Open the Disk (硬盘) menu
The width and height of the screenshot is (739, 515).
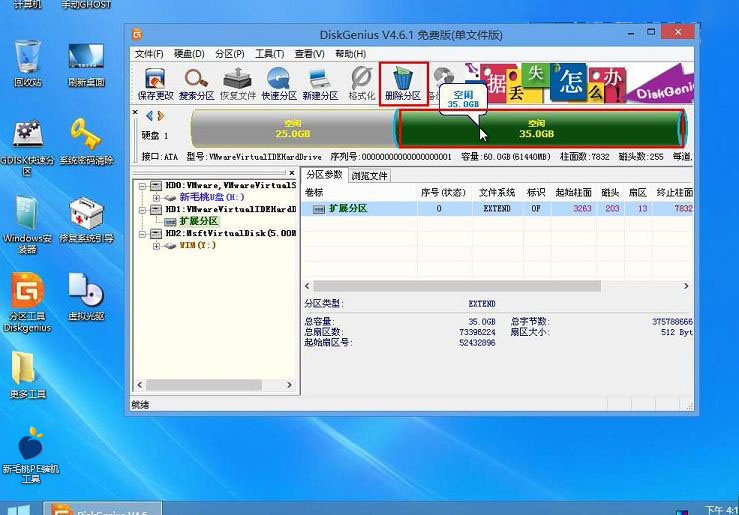coord(189,54)
